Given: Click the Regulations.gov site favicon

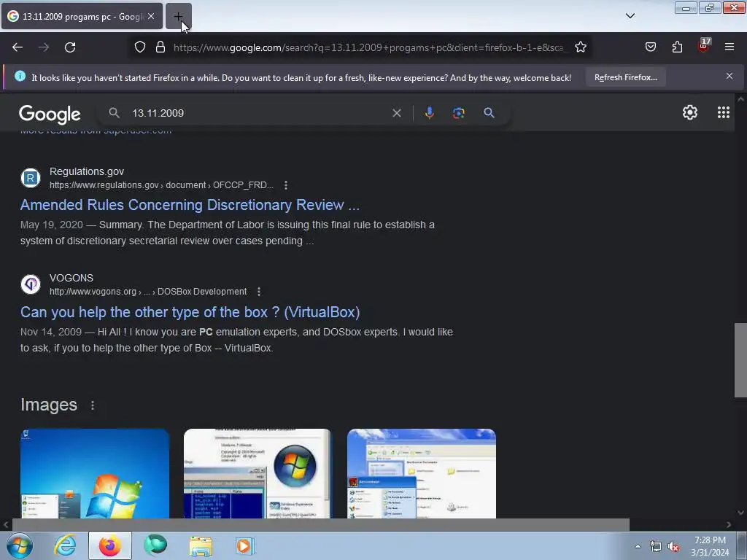Looking at the screenshot, I should (31, 178).
